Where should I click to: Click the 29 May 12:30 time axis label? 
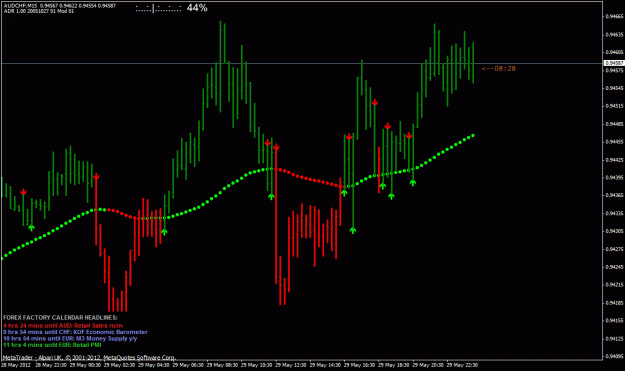click(291, 365)
